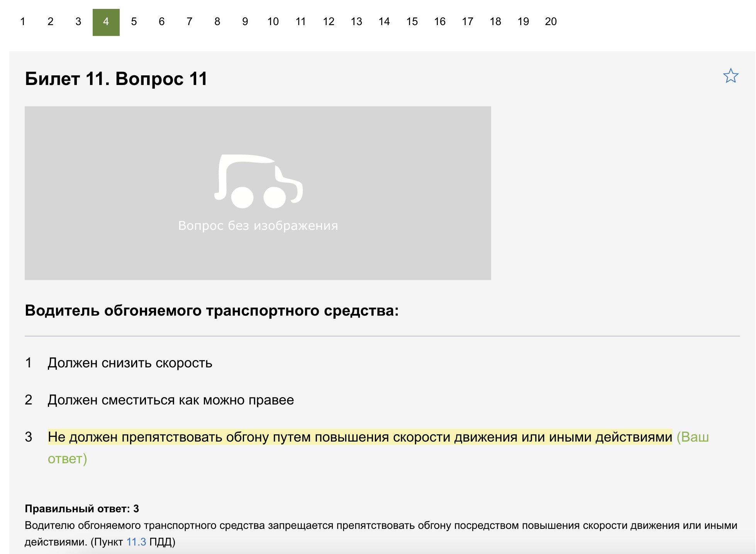The width and height of the screenshot is (756, 554).
Task: Choose answer 2 'Должен сместиться как можно правее'
Action: coord(171,400)
